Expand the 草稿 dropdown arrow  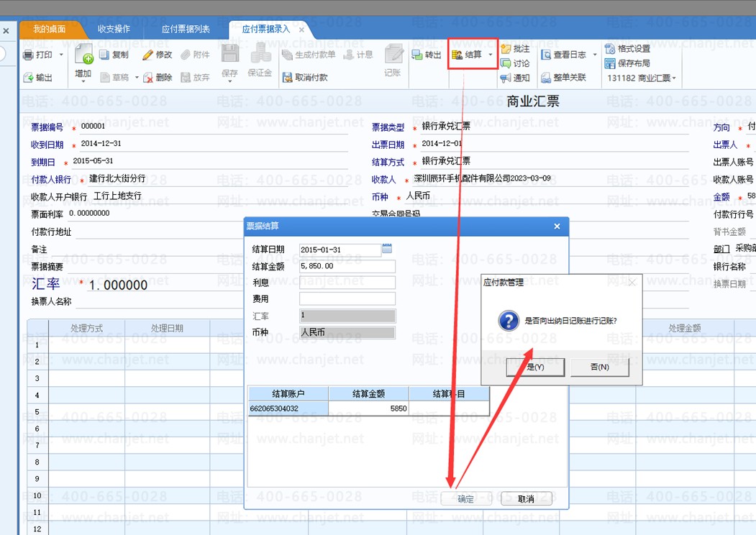[x=137, y=77]
